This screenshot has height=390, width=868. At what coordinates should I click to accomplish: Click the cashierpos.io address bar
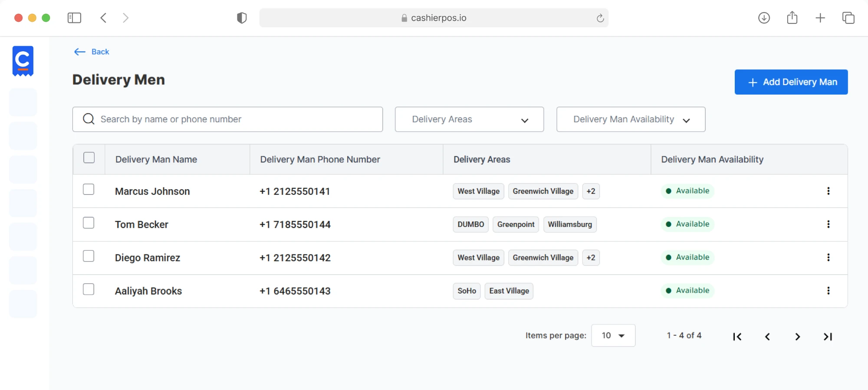coord(434,18)
